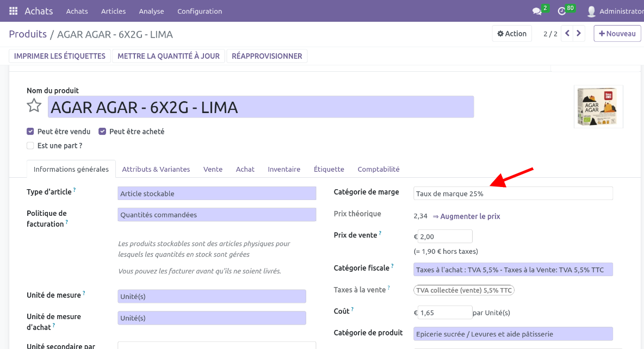
Task: Click the text (= 1,90 € hors taxes)
Action: click(445, 251)
